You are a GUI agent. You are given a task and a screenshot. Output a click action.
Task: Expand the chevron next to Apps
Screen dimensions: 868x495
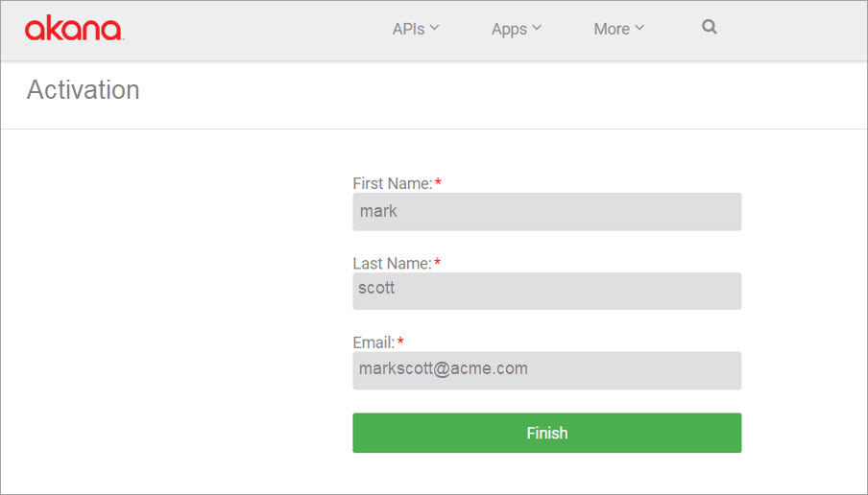pyautogui.click(x=537, y=27)
